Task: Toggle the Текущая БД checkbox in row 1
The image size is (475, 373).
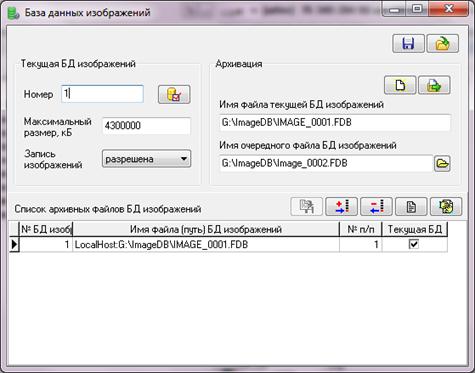Action: pos(414,244)
